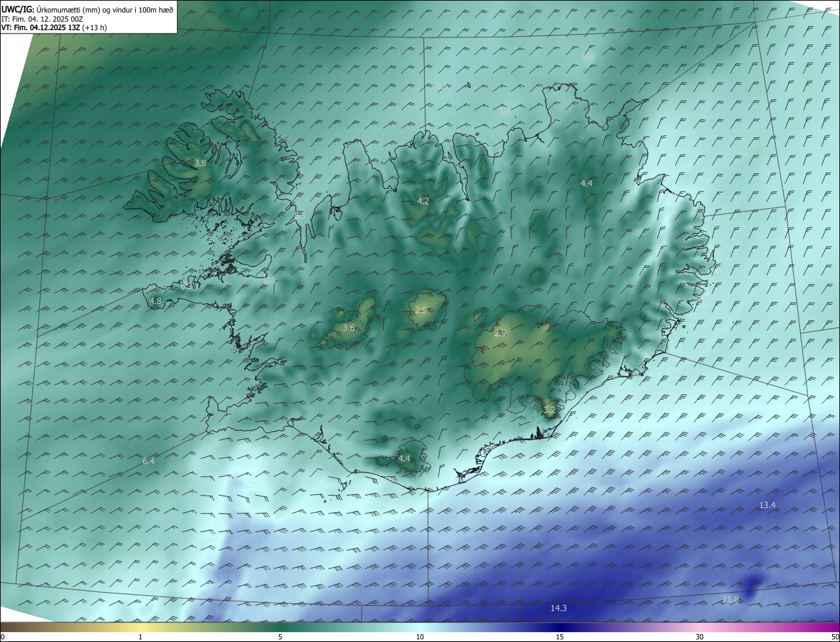
Task: Click the UWC/IG Úrkomumætti map title
Action: tap(87, 9)
